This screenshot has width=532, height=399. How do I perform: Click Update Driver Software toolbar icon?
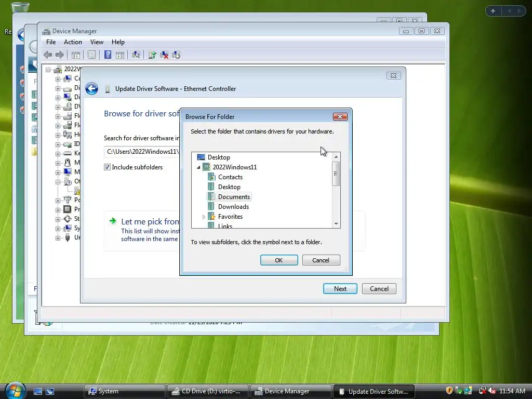click(152, 55)
